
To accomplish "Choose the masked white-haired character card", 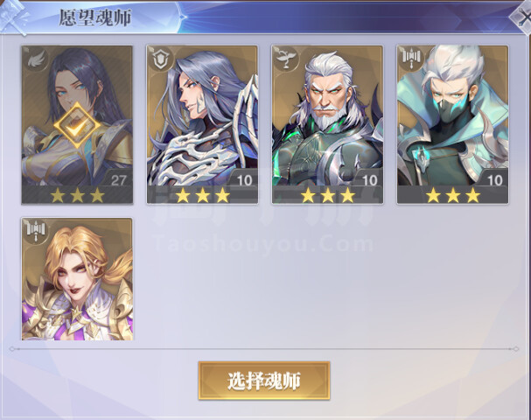I will [x=453, y=124].
